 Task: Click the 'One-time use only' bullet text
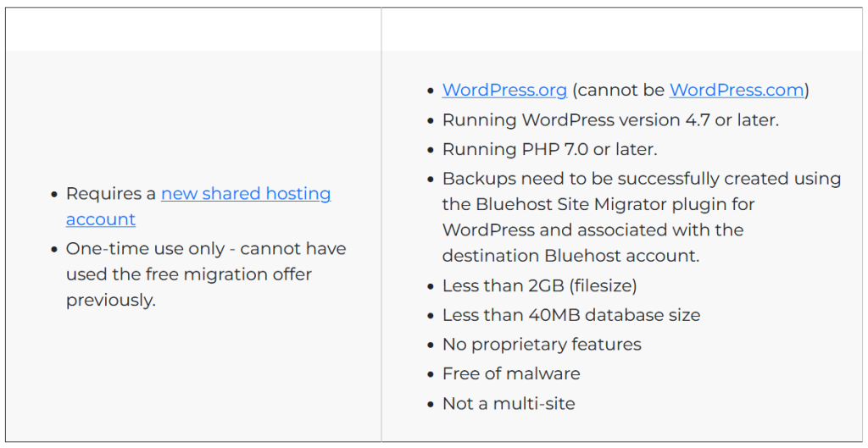tap(206, 249)
